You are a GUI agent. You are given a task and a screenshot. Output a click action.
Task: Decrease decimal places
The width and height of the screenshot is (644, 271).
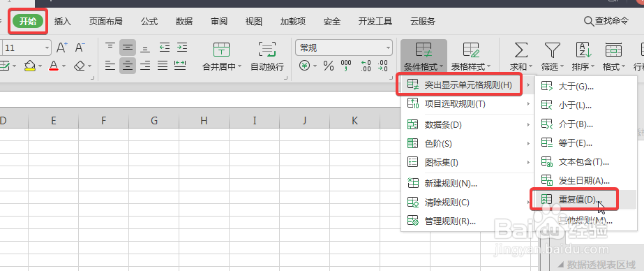tap(383, 66)
